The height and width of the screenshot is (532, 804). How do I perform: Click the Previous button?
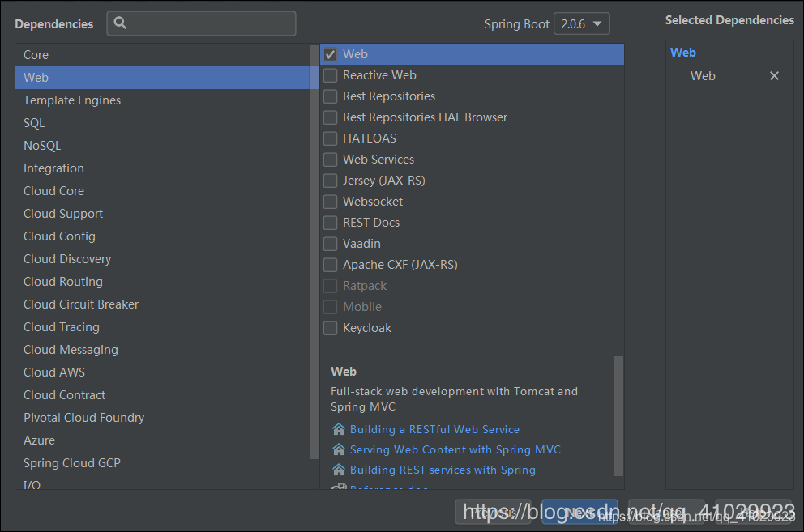[x=494, y=512]
